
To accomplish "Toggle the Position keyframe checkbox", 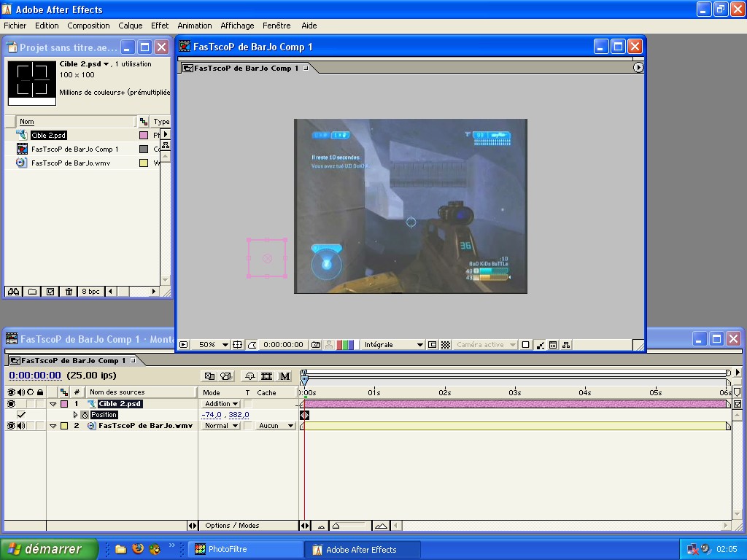I will [x=21, y=415].
